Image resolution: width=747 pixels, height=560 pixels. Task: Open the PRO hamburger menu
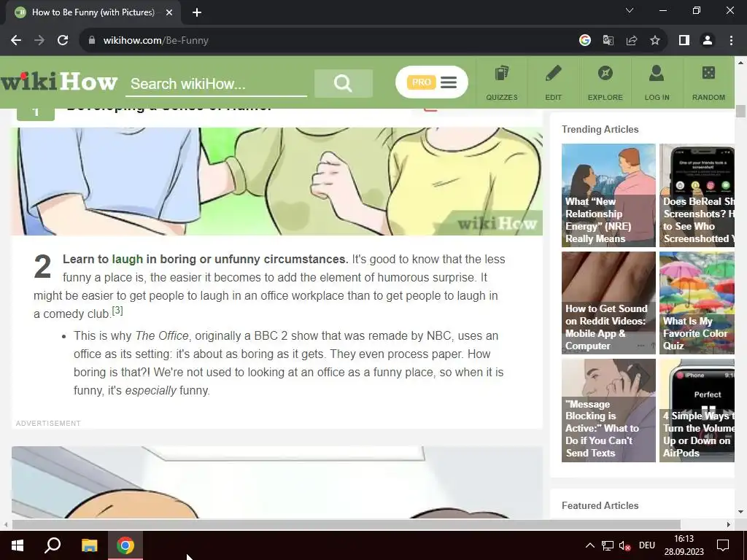point(432,82)
